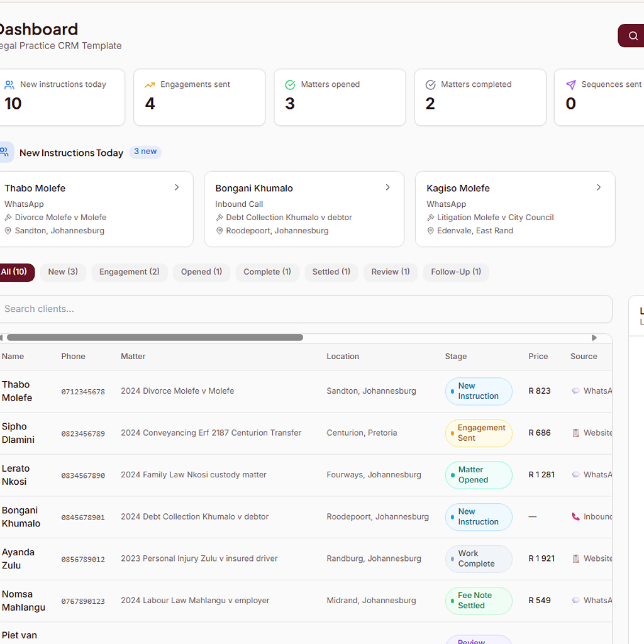
Task: Select the Complete (1) filter tab
Action: (x=267, y=272)
